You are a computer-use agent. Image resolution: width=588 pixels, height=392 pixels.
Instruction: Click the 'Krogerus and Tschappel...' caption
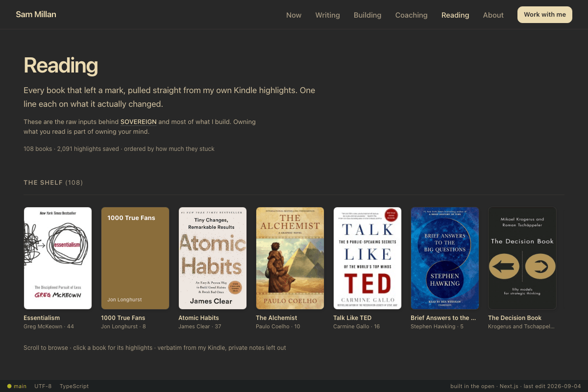tap(521, 326)
